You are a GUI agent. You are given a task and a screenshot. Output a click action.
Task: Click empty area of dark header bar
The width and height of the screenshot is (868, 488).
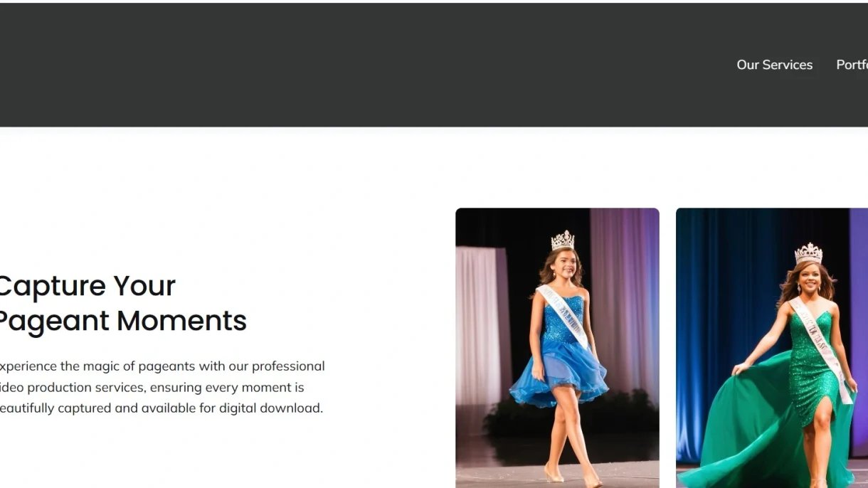point(356,65)
